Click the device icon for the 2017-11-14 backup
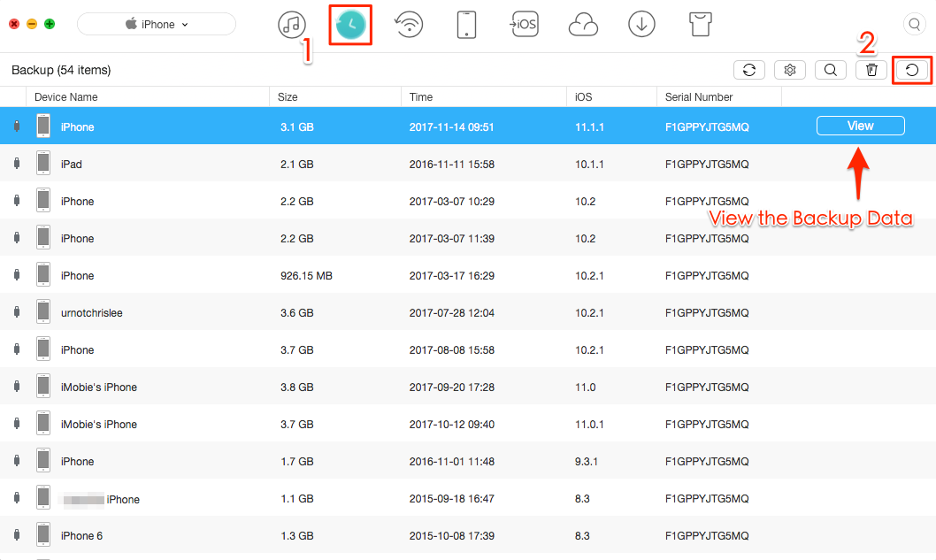 pyautogui.click(x=43, y=126)
